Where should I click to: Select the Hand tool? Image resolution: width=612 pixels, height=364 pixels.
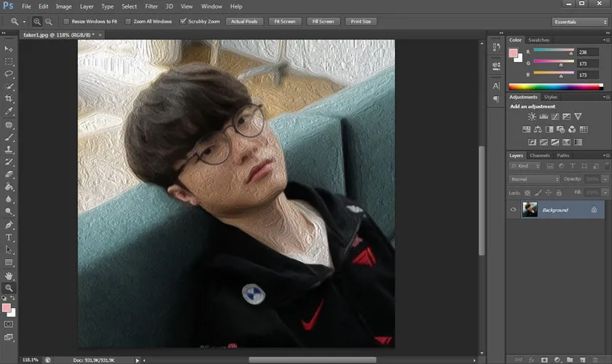click(x=9, y=276)
